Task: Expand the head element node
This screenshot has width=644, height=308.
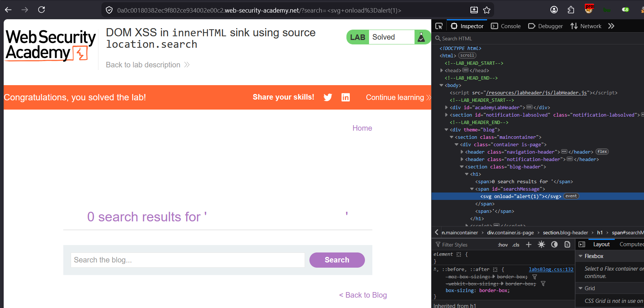Action: pyautogui.click(x=442, y=70)
